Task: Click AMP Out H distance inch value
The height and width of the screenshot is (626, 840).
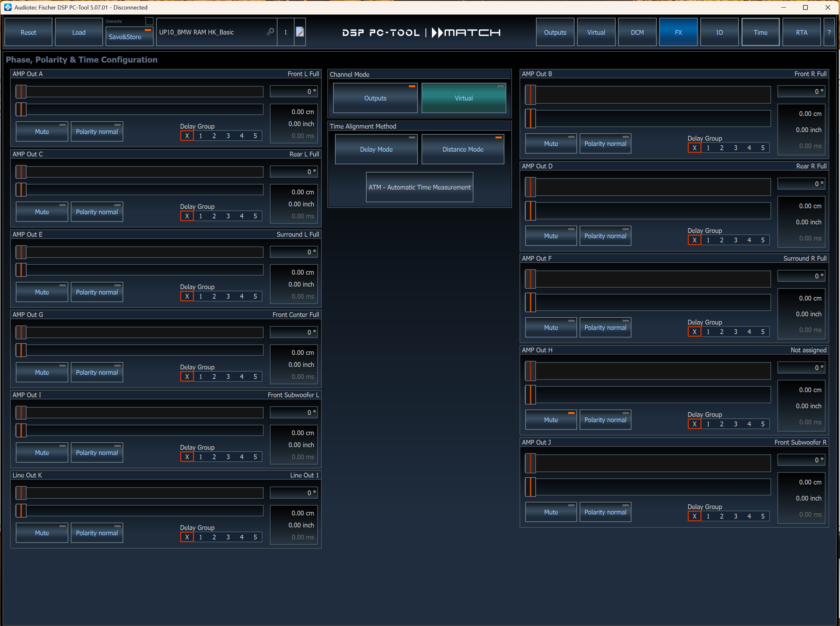Action: (808, 406)
